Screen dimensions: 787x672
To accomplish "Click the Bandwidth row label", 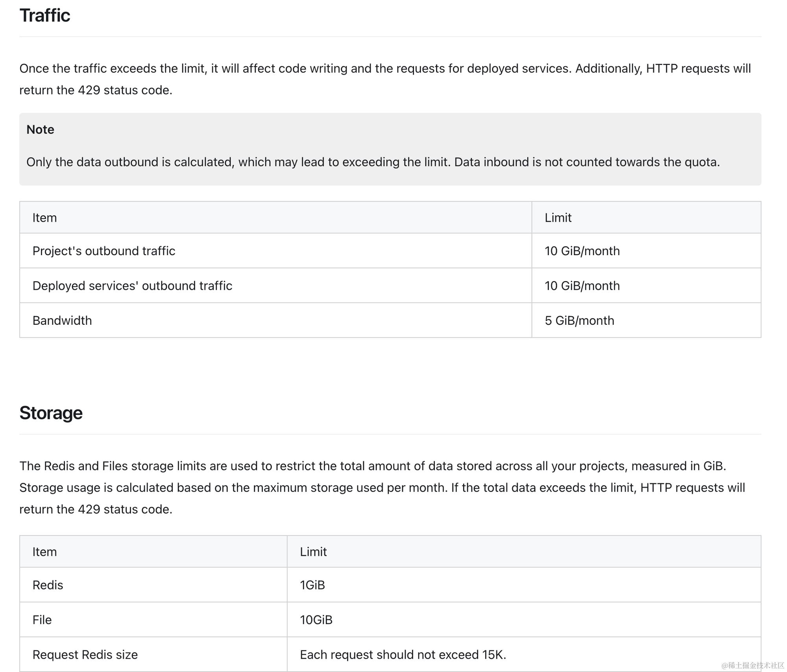I will coord(62,320).
